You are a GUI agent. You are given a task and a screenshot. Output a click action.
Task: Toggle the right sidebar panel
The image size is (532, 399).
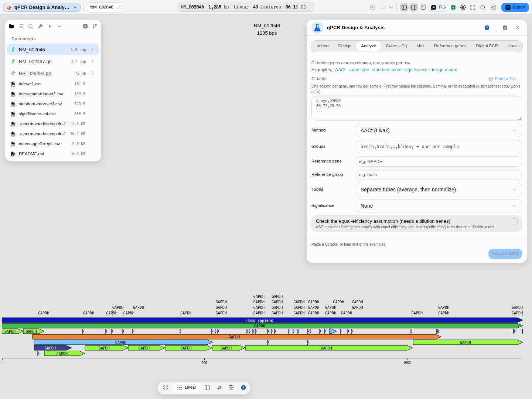point(414,7)
